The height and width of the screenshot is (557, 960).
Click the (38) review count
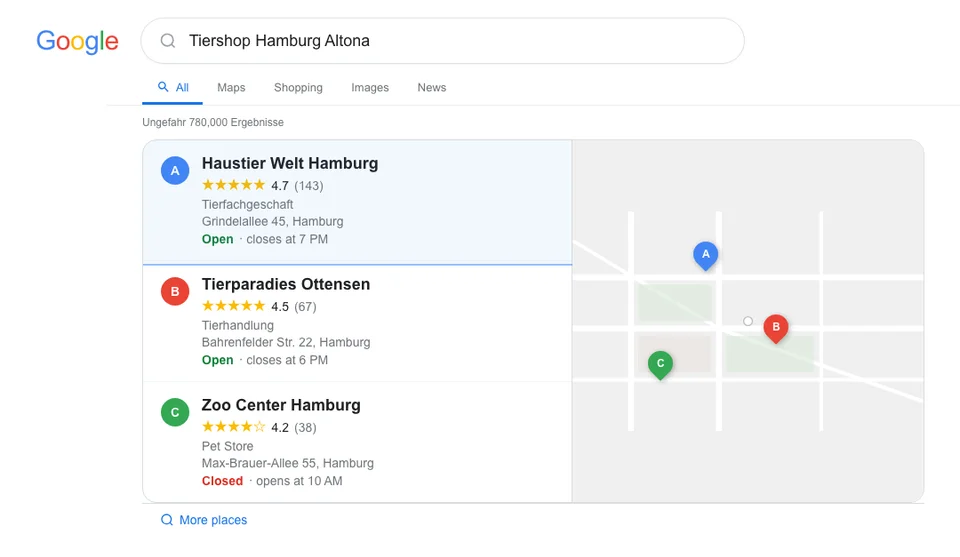pyautogui.click(x=305, y=427)
